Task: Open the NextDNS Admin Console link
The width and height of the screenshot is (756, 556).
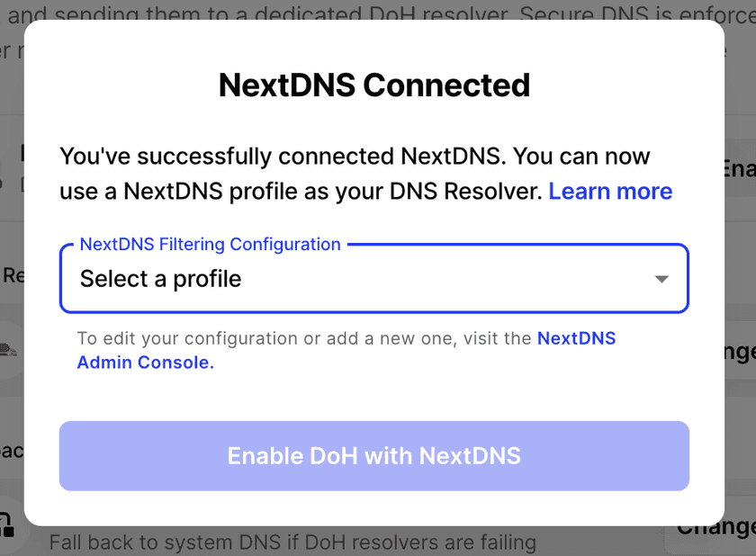Action: (x=576, y=339)
